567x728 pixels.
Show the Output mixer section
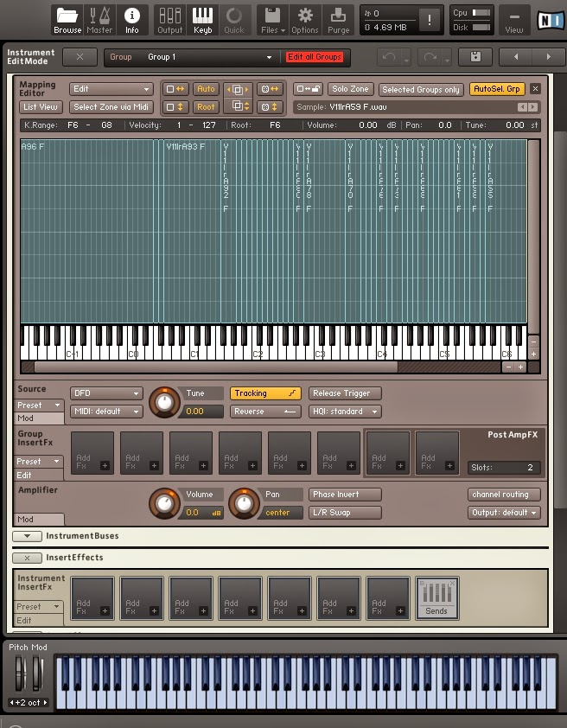tap(170, 18)
